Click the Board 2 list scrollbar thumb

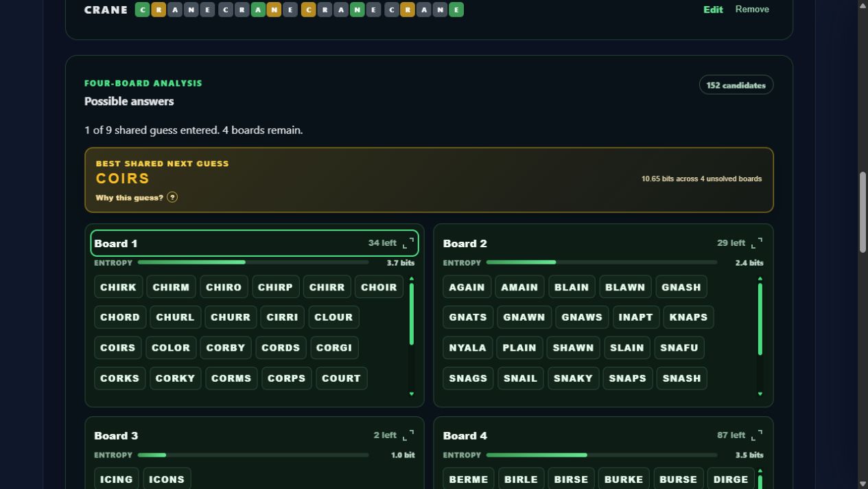(x=760, y=319)
